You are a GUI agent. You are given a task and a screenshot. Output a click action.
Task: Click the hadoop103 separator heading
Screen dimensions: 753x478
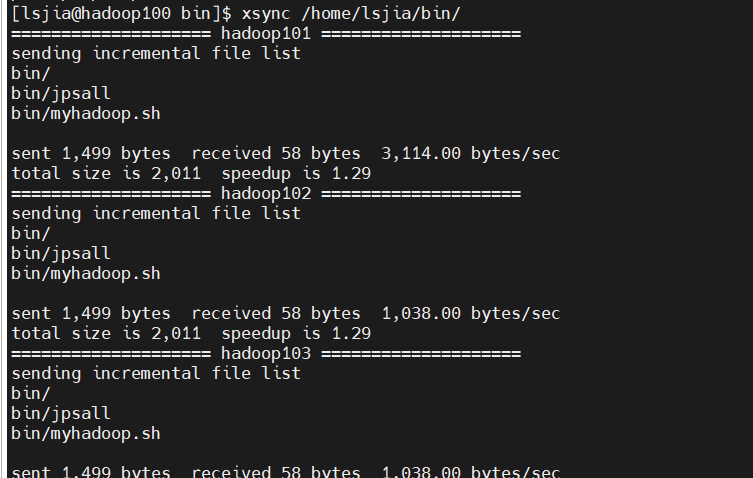point(266,354)
